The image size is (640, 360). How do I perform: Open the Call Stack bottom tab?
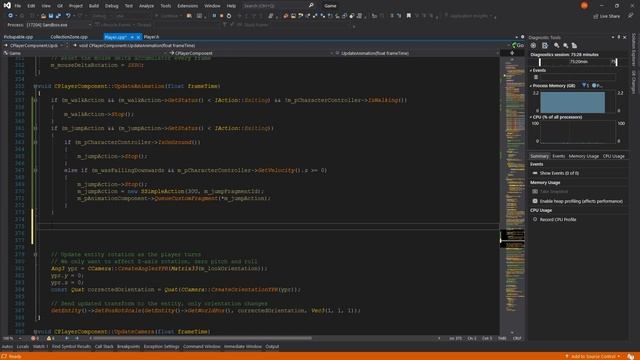pos(104,347)
